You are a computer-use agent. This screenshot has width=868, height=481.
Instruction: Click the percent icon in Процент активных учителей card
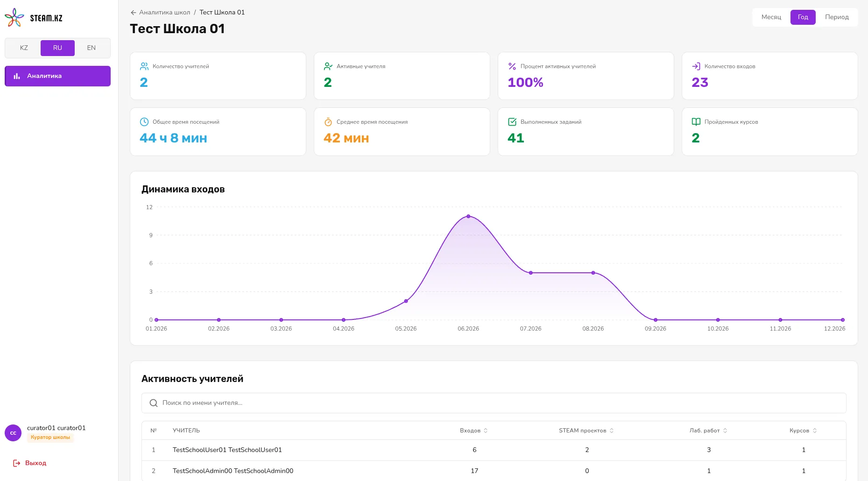512,66
